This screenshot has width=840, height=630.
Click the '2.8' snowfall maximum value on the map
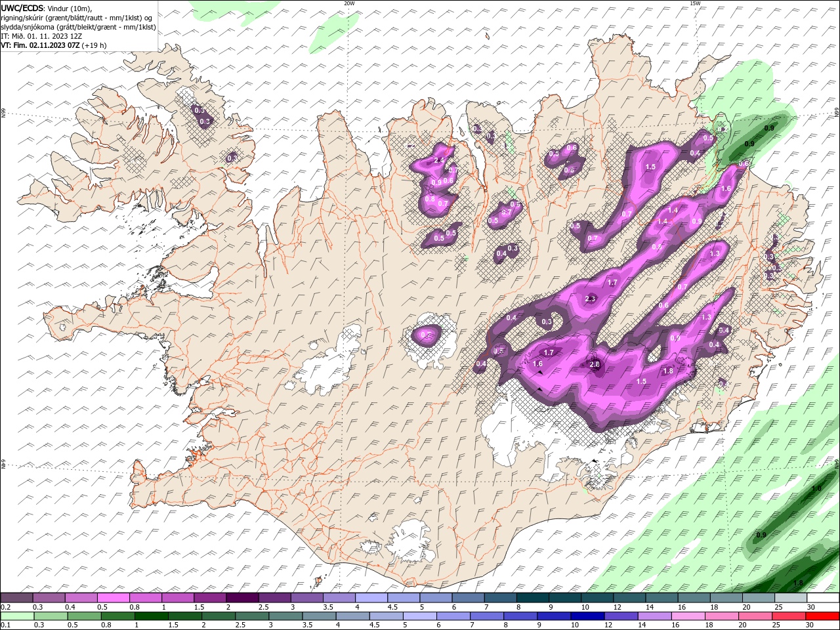[595, 364]
